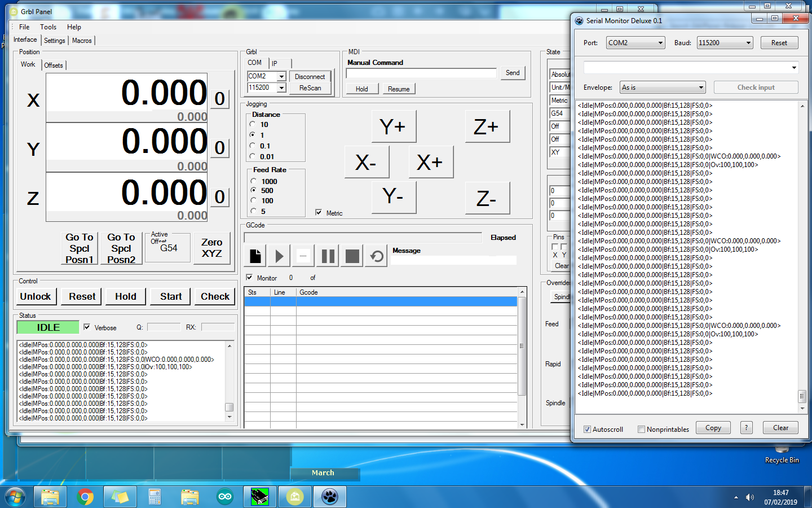
Task: Open the Tools menu
Action: (48, 27)
